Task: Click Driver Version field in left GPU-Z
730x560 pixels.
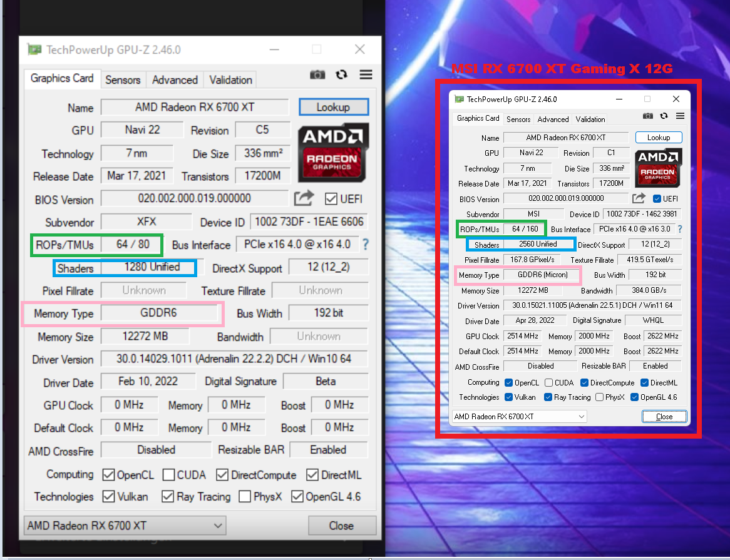Action: click(234, 359)
